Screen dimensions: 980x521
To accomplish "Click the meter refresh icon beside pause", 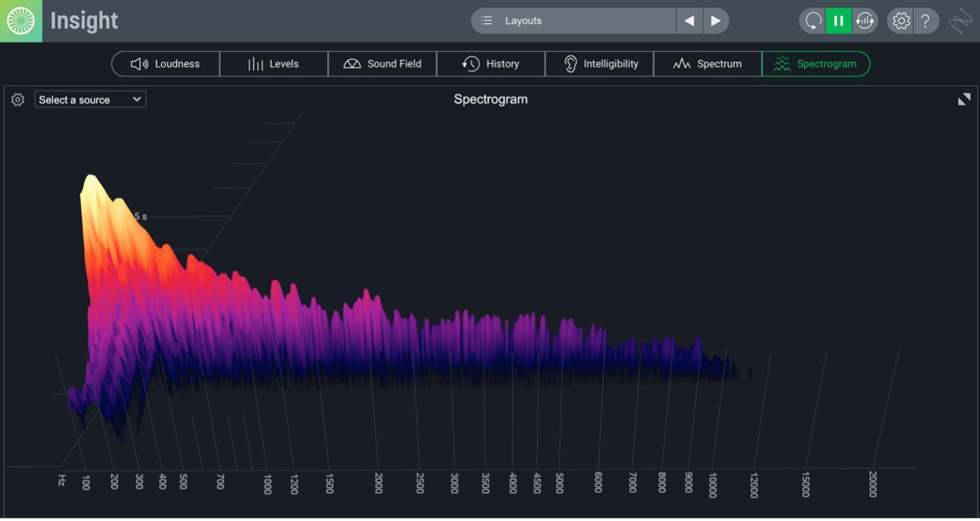I will coord(865,21).
